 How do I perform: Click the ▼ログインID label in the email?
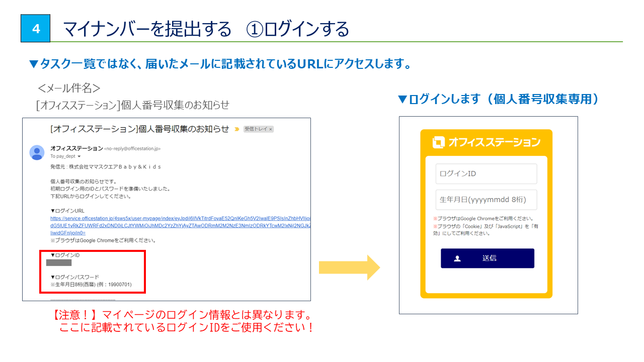pyautogui.click(x=65, y=255)
